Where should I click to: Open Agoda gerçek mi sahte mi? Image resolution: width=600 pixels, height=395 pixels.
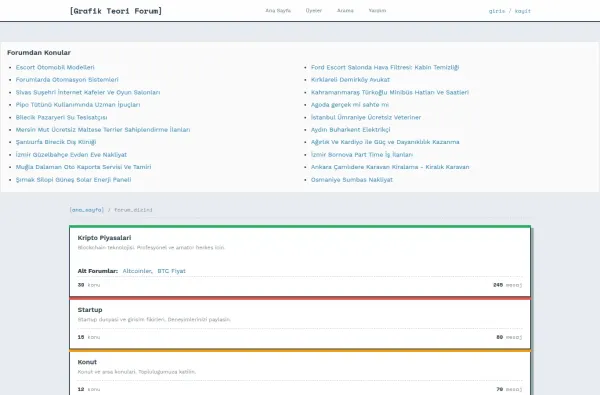(x=350, y=104)
